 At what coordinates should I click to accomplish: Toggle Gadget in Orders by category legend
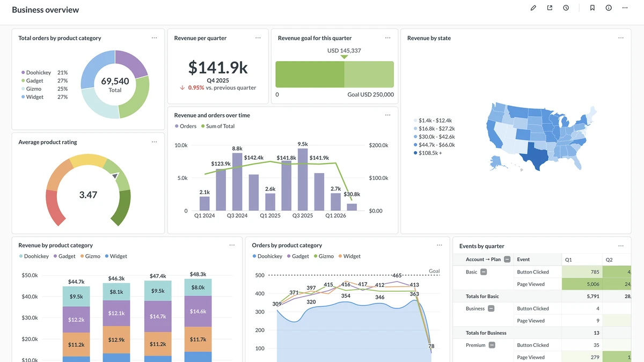tap(298, 256)
